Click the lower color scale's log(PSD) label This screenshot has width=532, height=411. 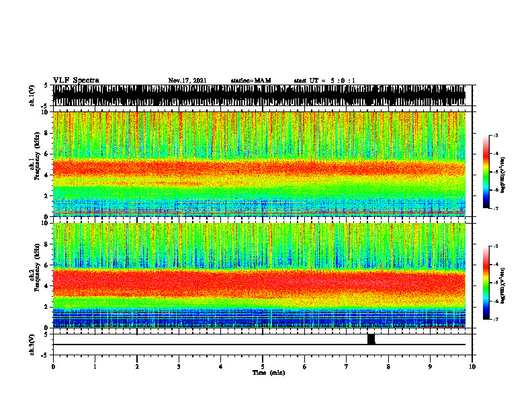[x=503, y=286]
